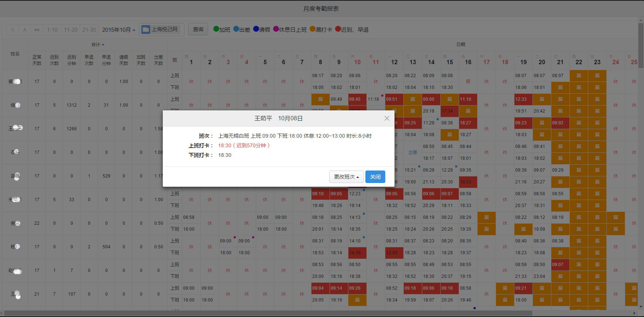
Task: Click the 查询 search button
Action: tap(198, 29)
